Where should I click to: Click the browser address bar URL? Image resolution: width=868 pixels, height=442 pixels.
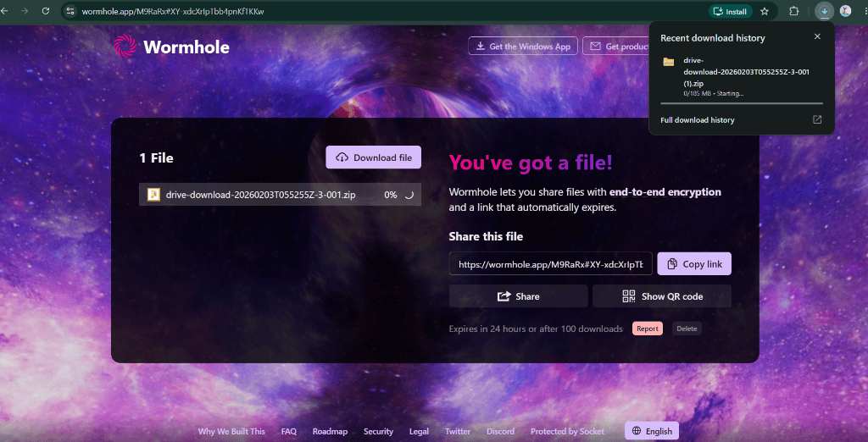[173, 11]
